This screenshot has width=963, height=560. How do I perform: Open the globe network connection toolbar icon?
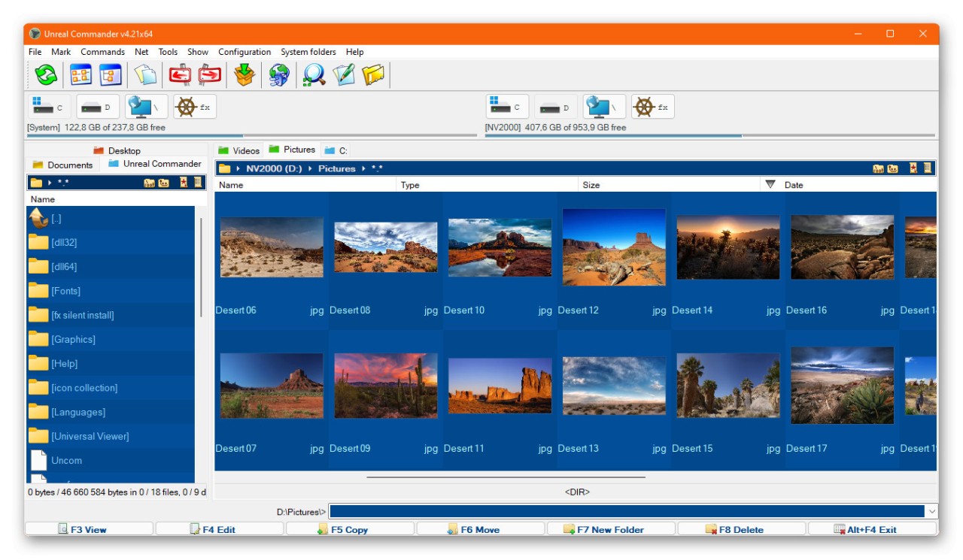coord(279,75)
